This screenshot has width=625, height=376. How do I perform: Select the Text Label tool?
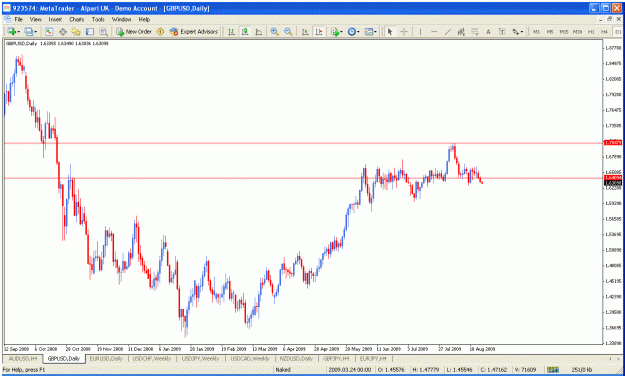(x=501, y=31)
